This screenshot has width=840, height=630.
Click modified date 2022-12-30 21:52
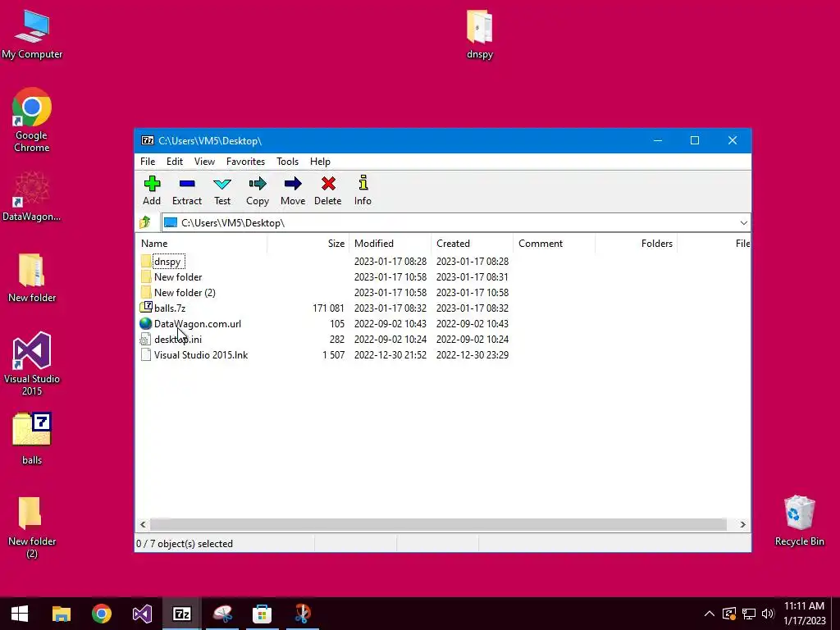click(x=390, y=354)
